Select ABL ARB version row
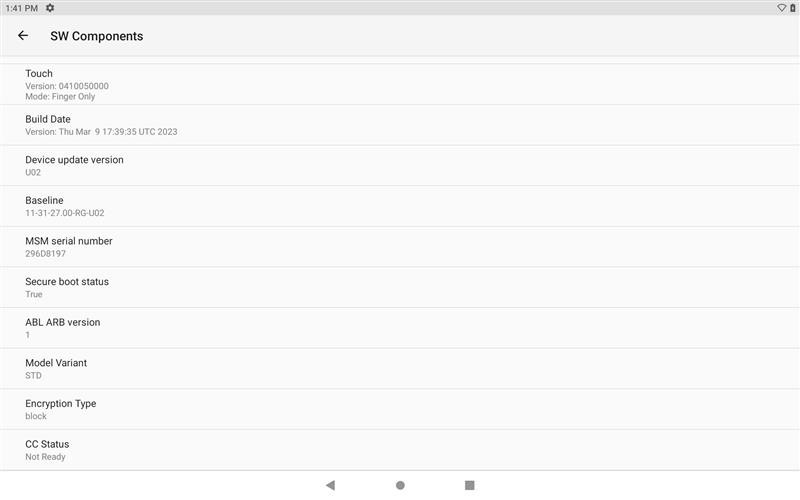This screenshot has height=500, width=800. tap(400, 328)
